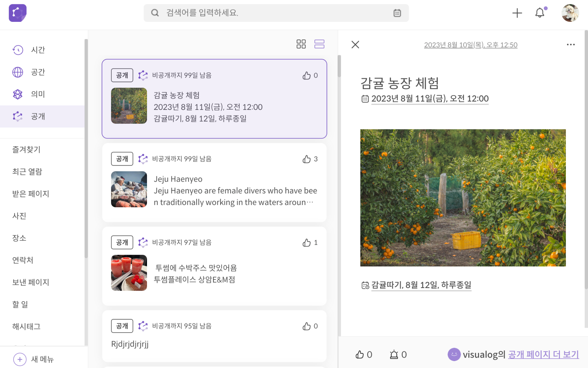Open 해시태그 in the sidebar
Image resolution: width=588 pixels, height=368 pixels.
[26, 327]
